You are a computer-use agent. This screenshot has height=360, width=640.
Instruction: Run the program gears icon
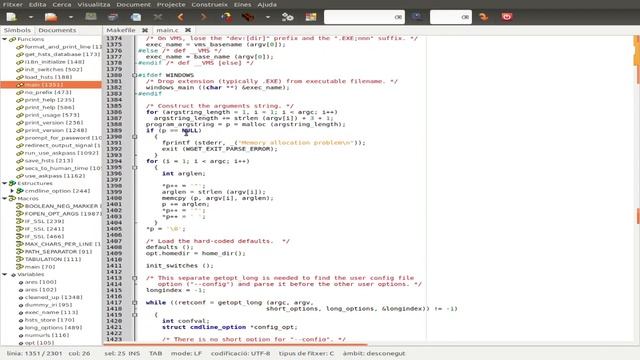[287, 17]
